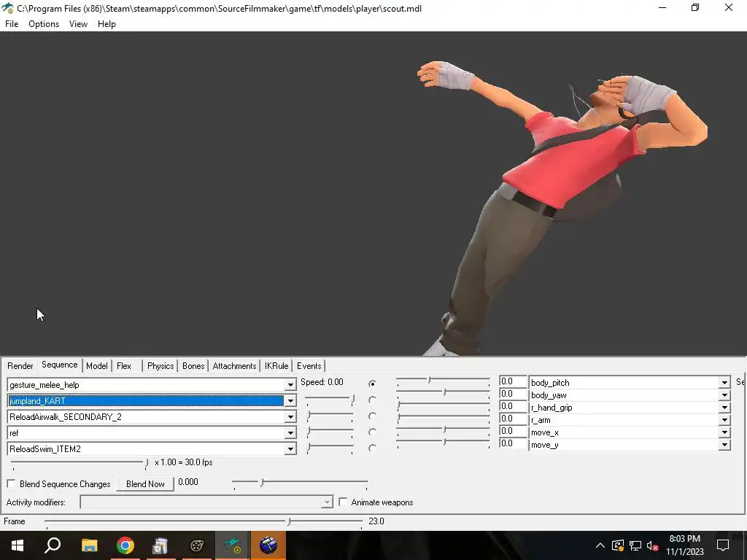Screen dimensions: 747x560
Task: Adjust the body_yaw parameter slider
Action: tap(443, 392)
